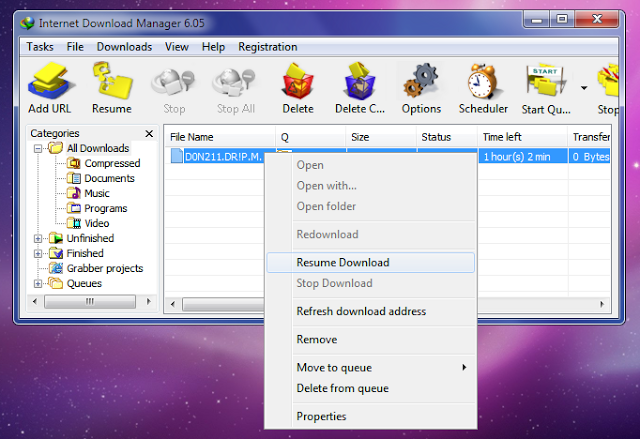Open Properties from the context menu
The image size is (640, 439).
(x=371, y=416)
